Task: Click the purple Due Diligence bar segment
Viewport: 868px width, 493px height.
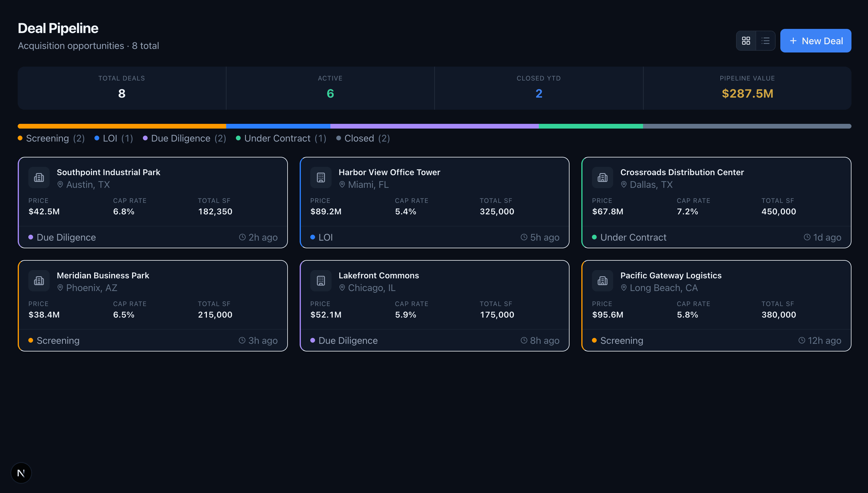Action: [434, 126]
